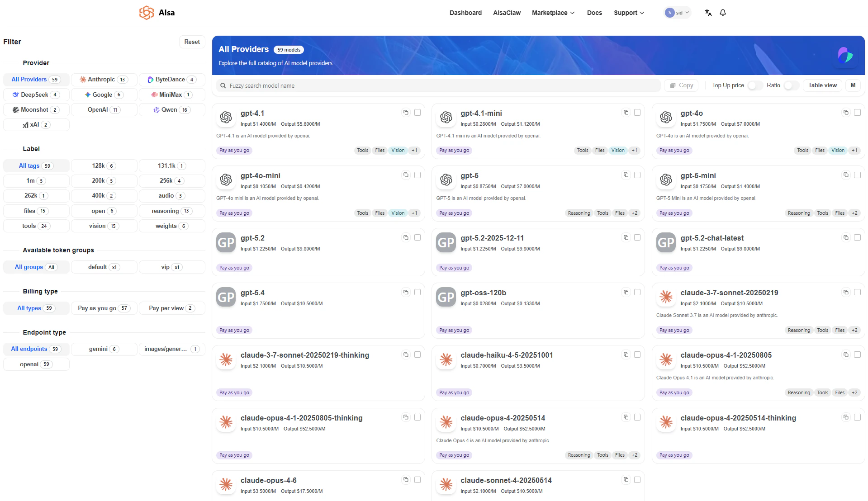
Task: Open the Marketplace dropdown
Action: pyautogui.click(x=553, y=13)
